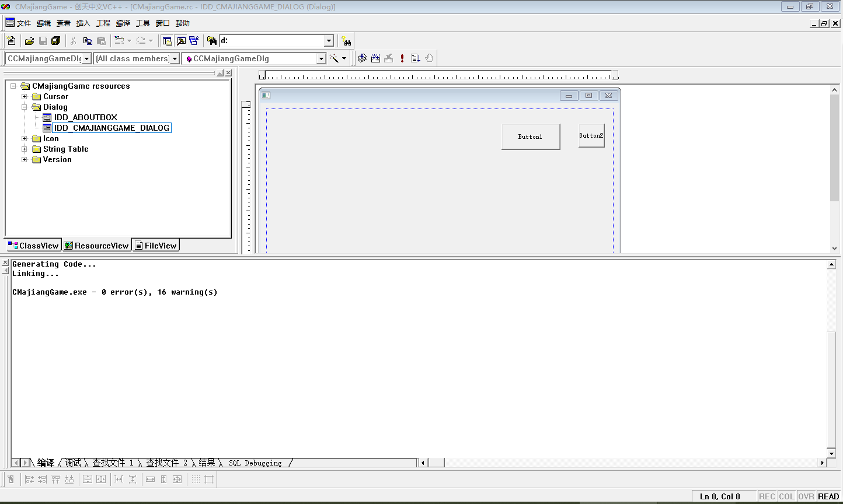
Task: Click the Save All stacked disks icon
Action: click(x=56, y=41)
